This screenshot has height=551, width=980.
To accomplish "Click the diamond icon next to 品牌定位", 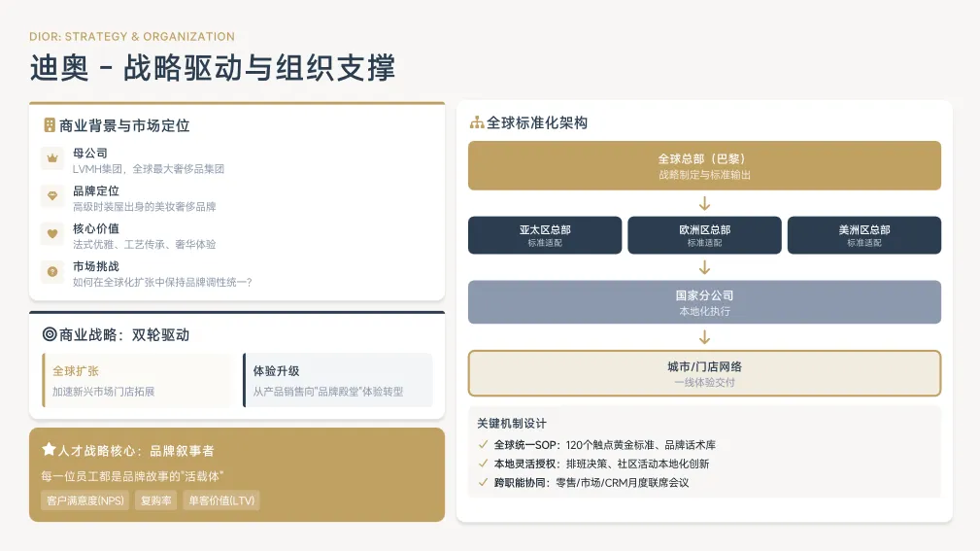I will 52,195.
